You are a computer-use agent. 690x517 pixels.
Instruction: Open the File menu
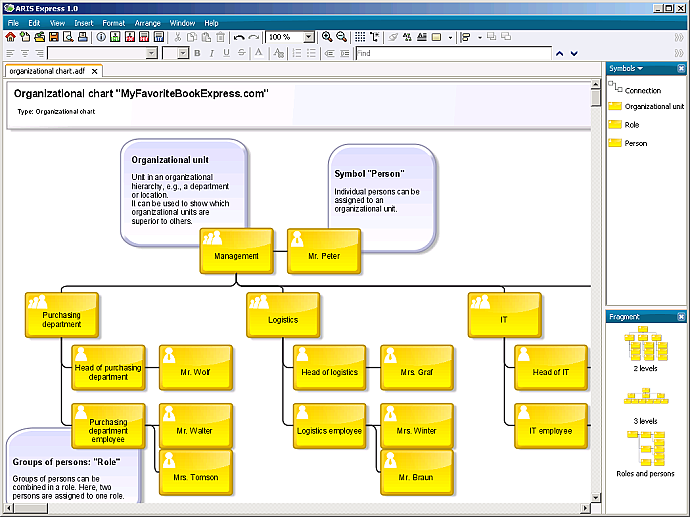[13, 23]
